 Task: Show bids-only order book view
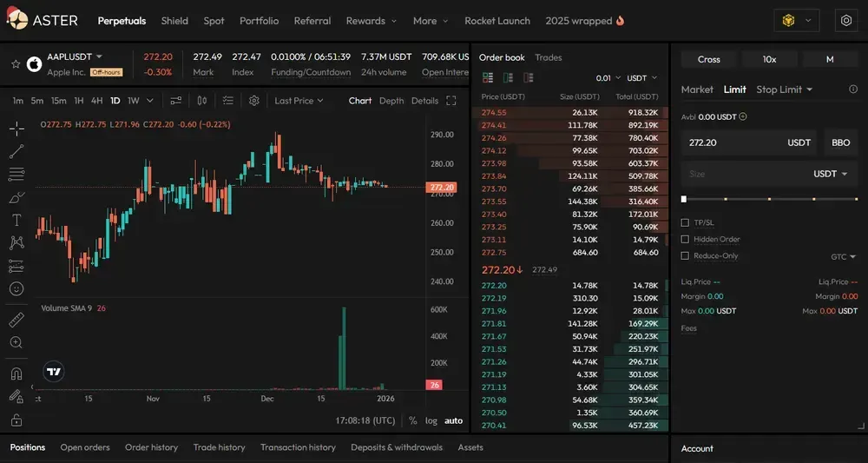point(508,78)
